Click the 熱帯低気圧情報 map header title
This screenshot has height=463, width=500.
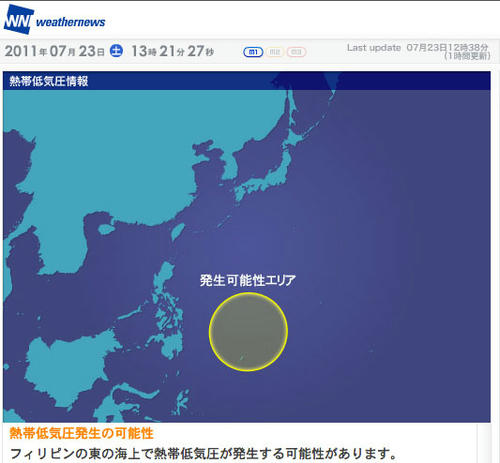click(x=49, y=81)
